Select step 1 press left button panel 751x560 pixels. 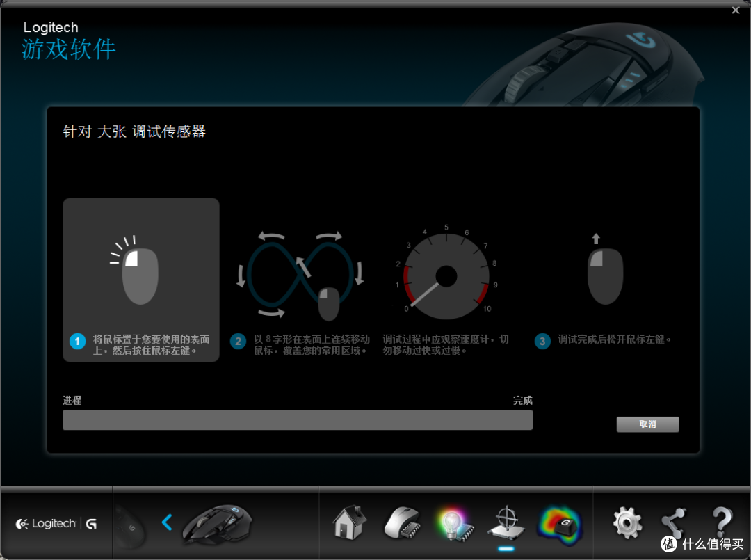coord(140,280)
